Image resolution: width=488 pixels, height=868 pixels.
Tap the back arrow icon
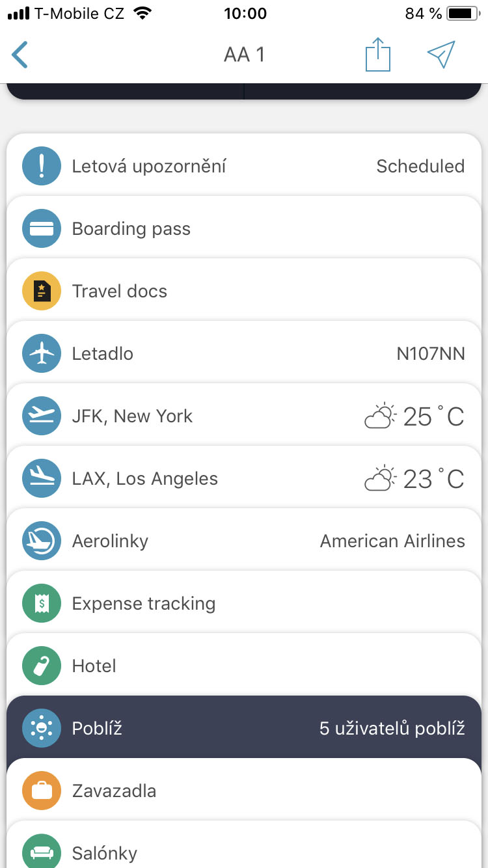click(x=20, y=55)
